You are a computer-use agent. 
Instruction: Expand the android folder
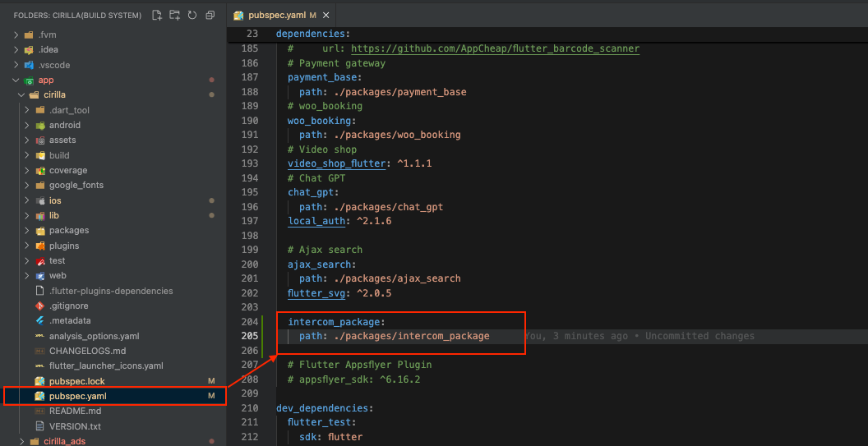pos(27,125)
